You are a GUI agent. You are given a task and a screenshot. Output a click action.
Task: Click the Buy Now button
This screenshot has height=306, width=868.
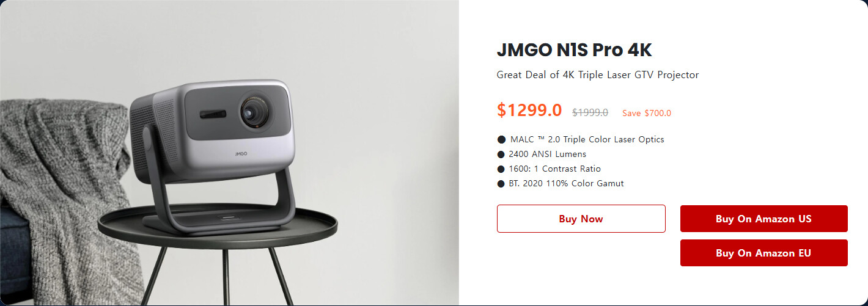(x=581, y=219)
